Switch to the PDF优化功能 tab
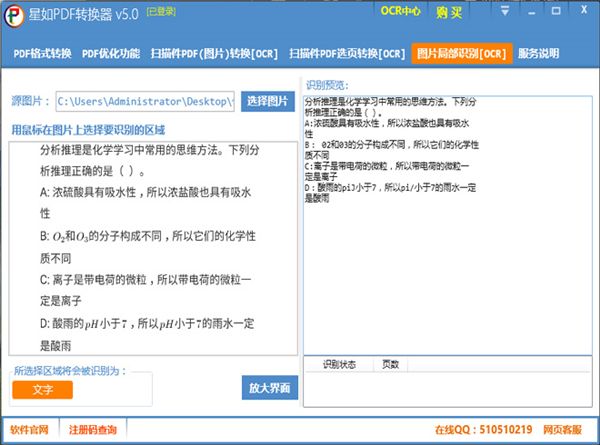The height and width of the screenshot is (445, 600). tap(111, 54)
